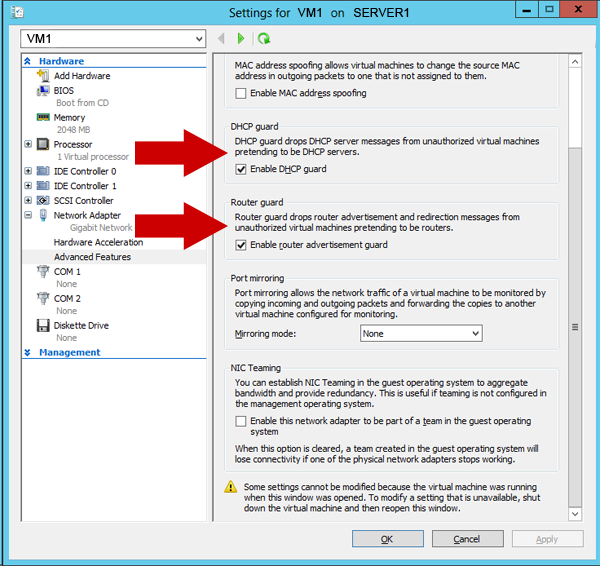Click the Management section header

pyautogui.click(x=70, y=352)
